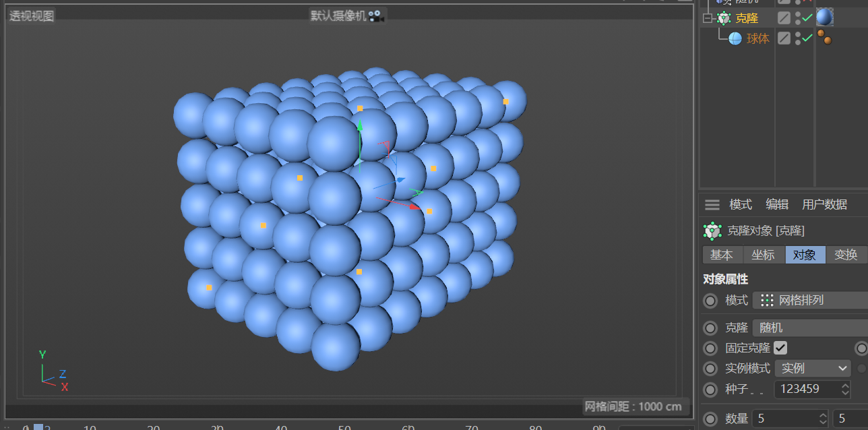Open the 模式 menu in the attribute manager
Screen dimensions: 868x430
click(x=741, y=204)
